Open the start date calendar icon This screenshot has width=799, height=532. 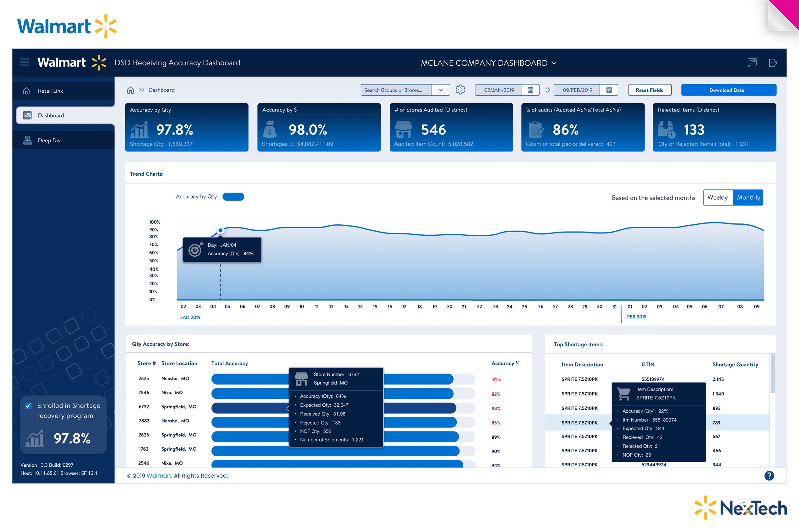pos(530,90)
